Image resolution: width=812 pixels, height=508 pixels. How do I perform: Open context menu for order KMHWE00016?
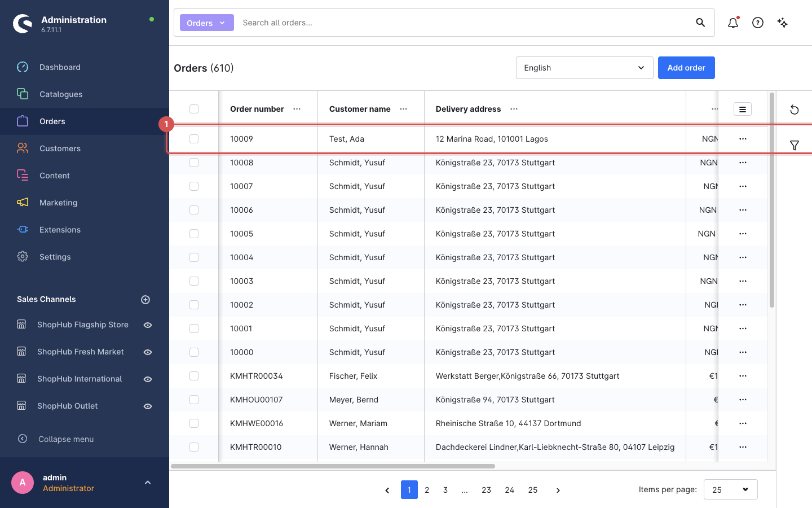coord(743,423)
